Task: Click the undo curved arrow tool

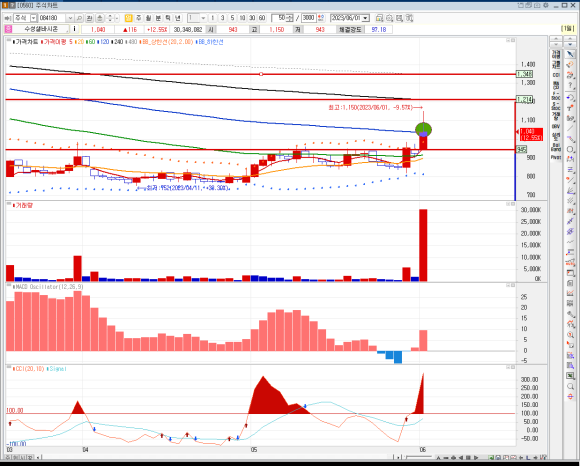Action: [570, 97]
